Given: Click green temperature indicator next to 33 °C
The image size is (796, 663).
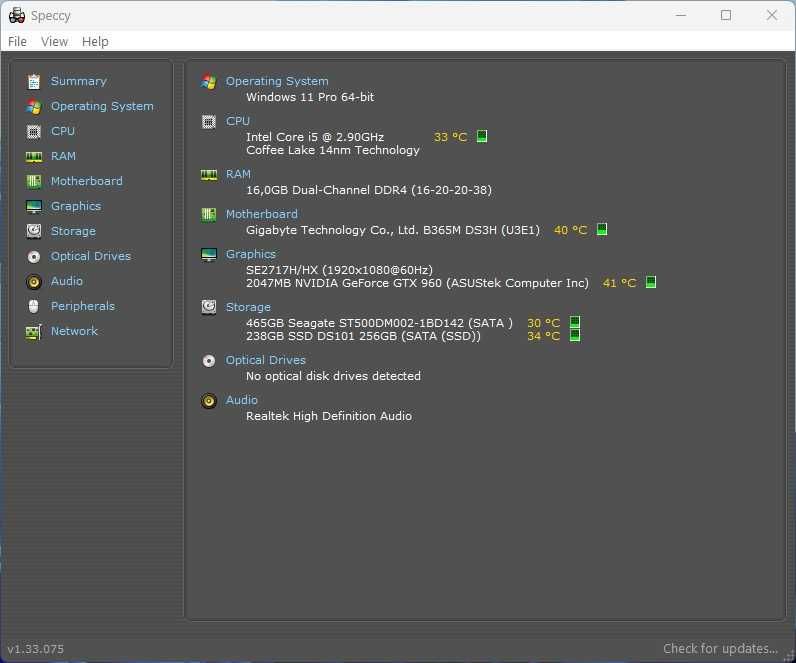Looking at the screenshot, I should click(482, 136).
